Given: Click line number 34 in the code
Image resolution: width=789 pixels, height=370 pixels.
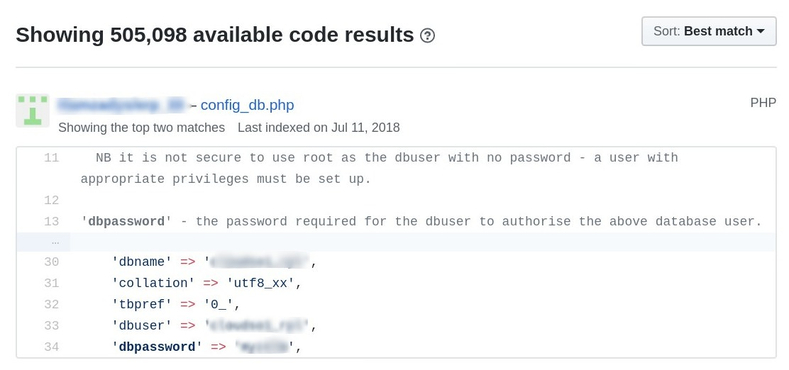Looking at the screenshot, I should [51, 346].
